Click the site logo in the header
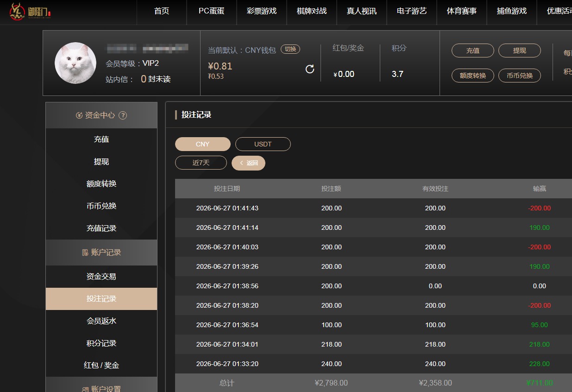This screenshot has width=572, height=392. point(30,12)
